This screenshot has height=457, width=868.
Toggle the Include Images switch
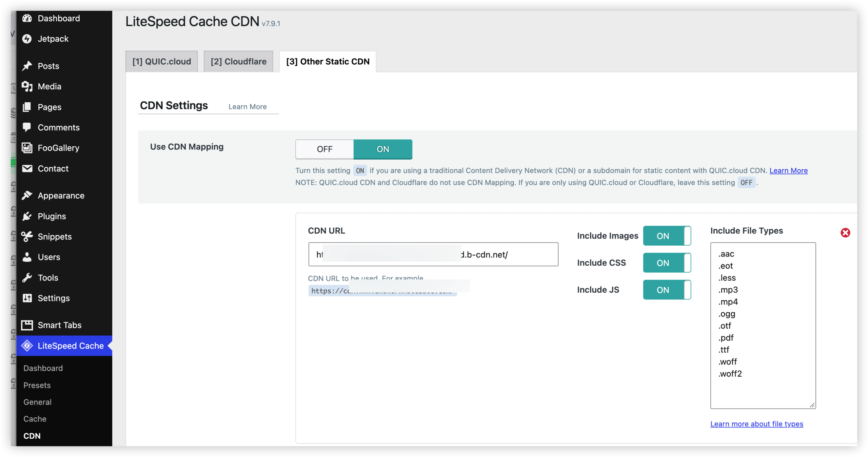667,236
